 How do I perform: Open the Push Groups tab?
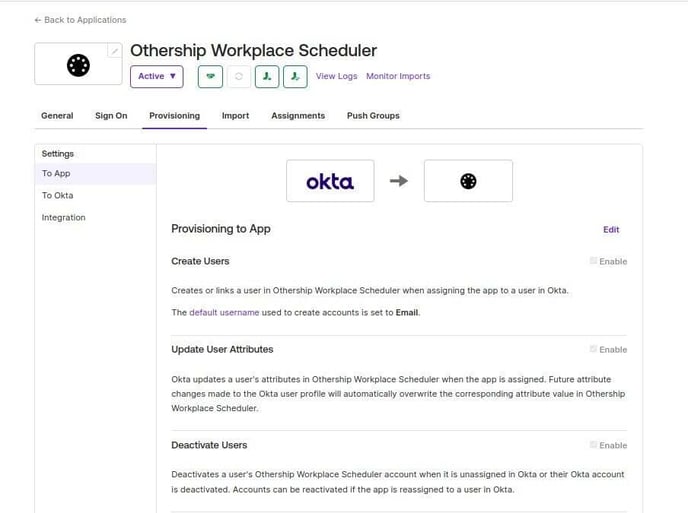tap(373, 116)
